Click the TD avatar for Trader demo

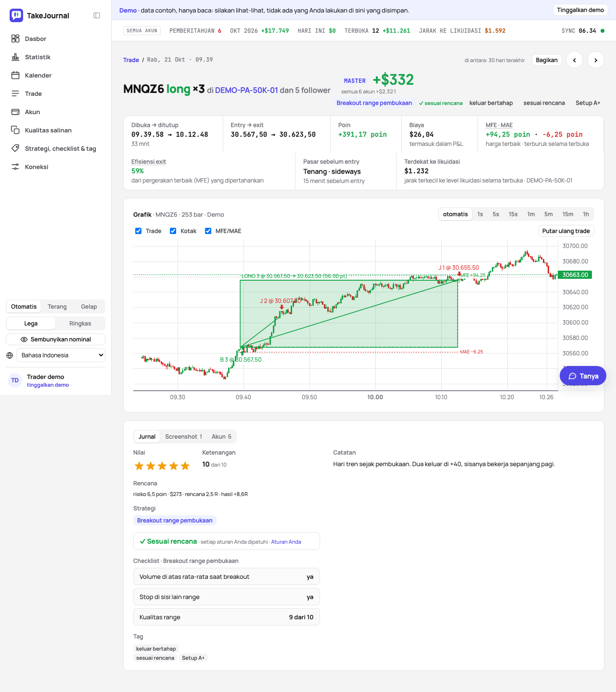tap(15, 380)
